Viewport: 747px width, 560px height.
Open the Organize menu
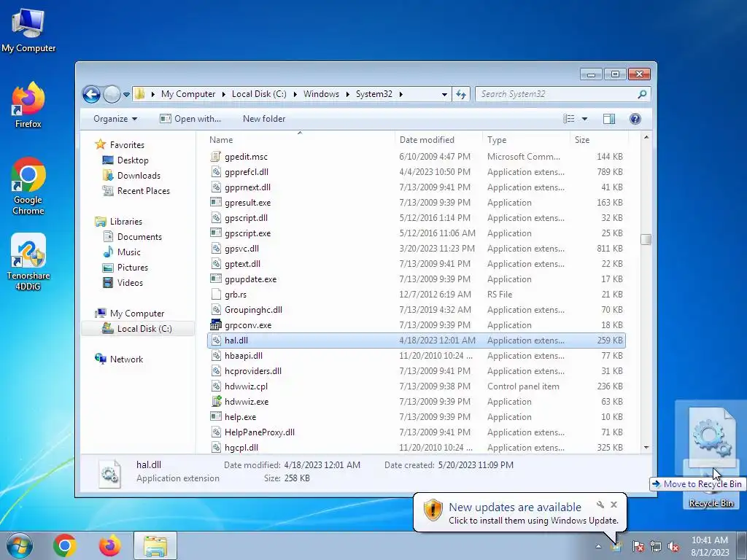tap(115, 119)
